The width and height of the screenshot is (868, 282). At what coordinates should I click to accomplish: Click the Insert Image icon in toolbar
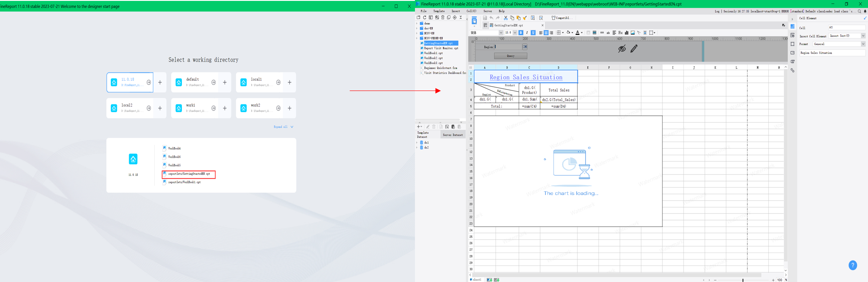point(633,32)
